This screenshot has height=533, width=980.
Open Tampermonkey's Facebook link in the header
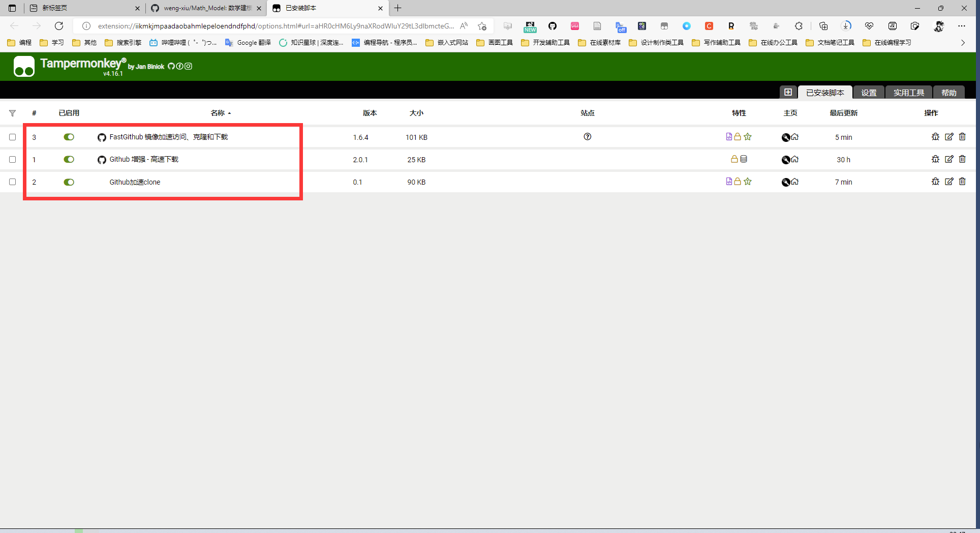[x=179, y=66]
